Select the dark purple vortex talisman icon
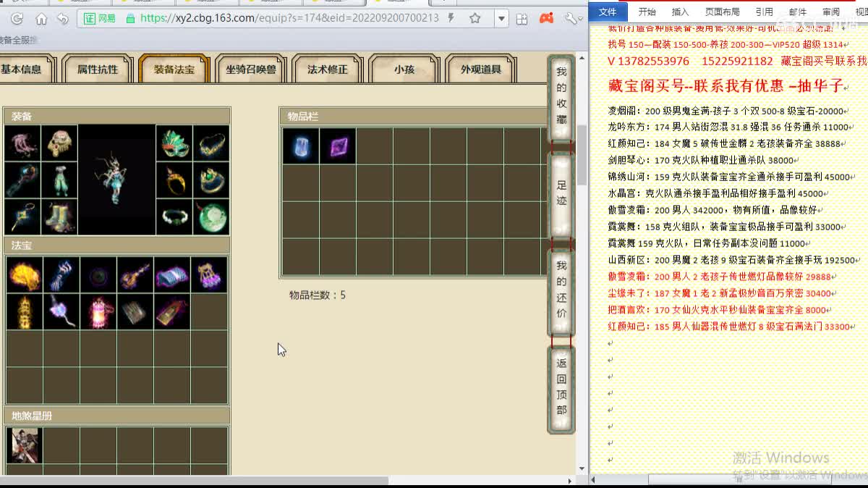 (x=98, y=275)
